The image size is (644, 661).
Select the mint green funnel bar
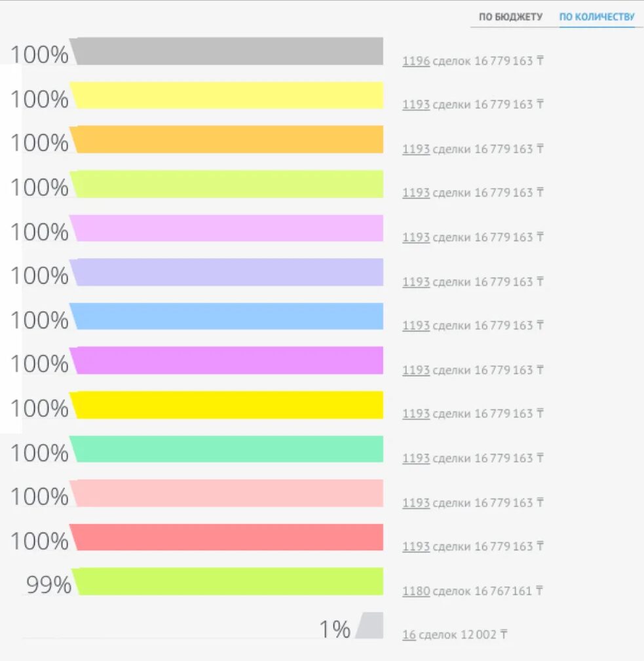[228, 449]
